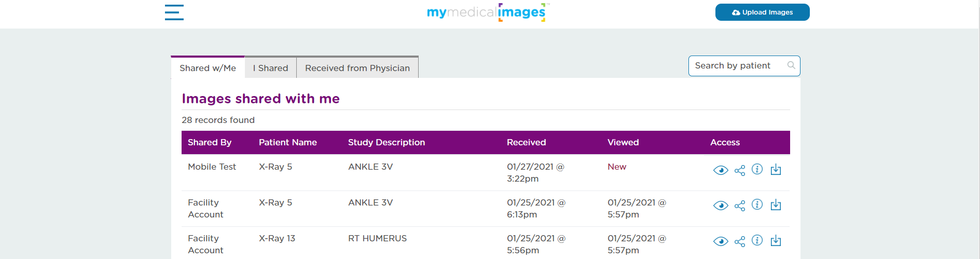View the Mobile Test ANKLE 3V study
This screenshot has height=259, width=980.
721,170
